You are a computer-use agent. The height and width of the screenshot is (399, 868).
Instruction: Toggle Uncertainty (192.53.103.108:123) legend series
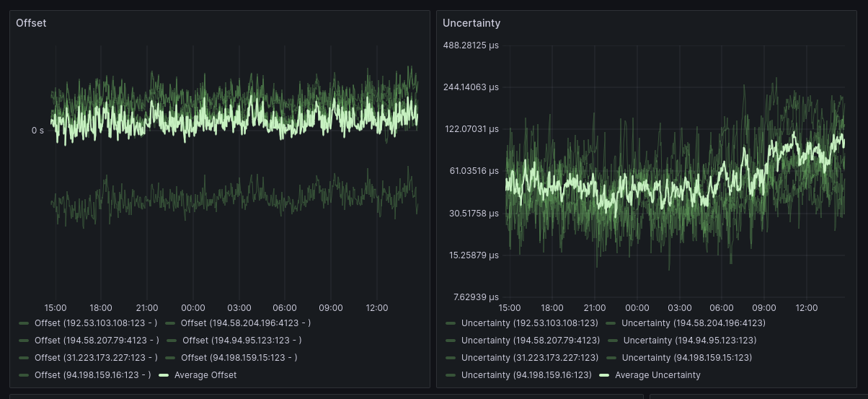pyautogui.click(x=529, y=323)
